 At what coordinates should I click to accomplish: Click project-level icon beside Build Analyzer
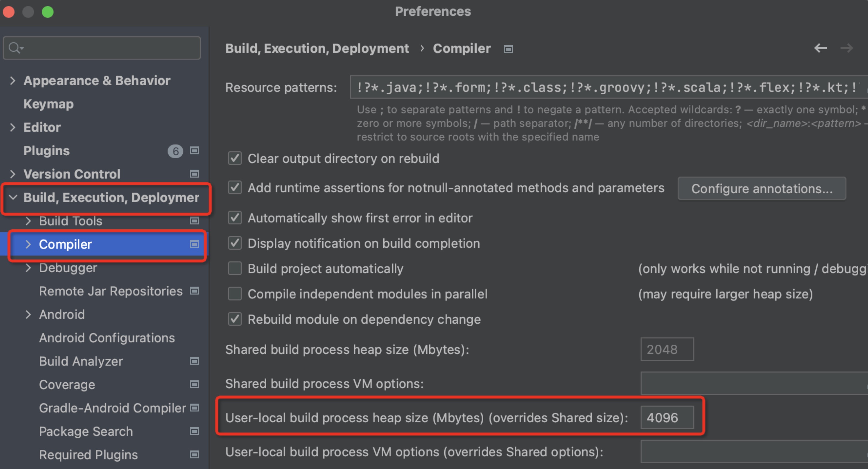pos(194,361)
